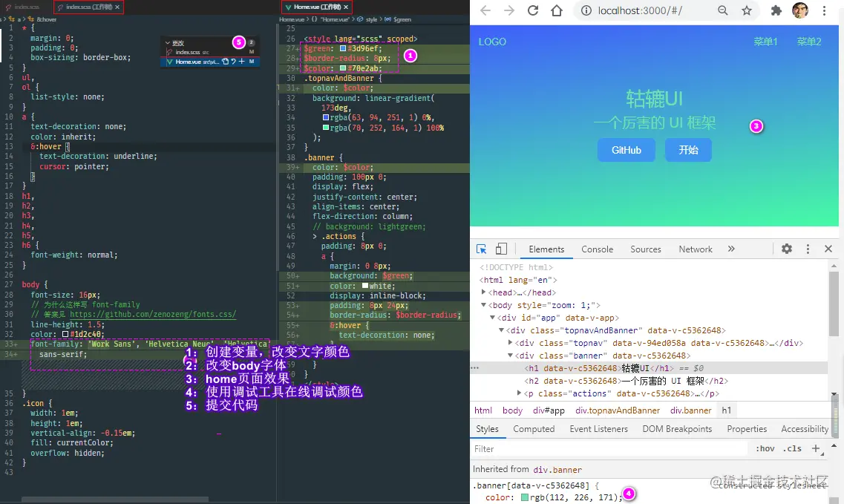The width and height of the screenshot is (844, 504).
Task: Click the rgba(63, 94, 251, 1) gradient swatch
Action: (326, 117)
